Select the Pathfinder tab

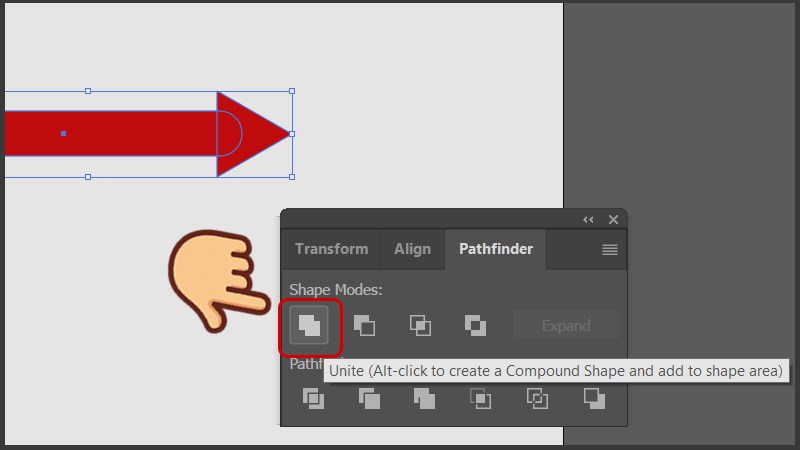pos(496,249)
